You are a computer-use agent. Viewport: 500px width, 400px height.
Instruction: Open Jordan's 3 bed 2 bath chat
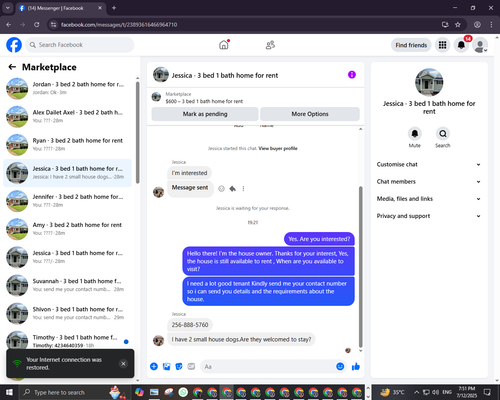(67, 88)
